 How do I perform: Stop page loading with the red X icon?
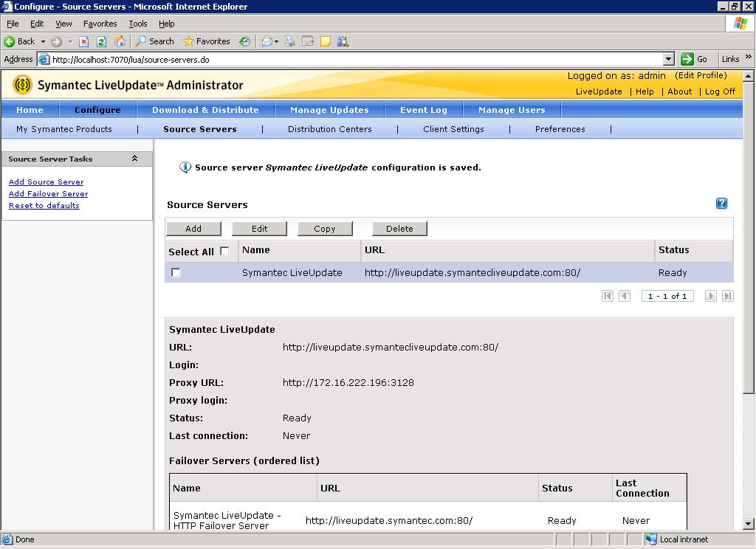coord(83,41)
